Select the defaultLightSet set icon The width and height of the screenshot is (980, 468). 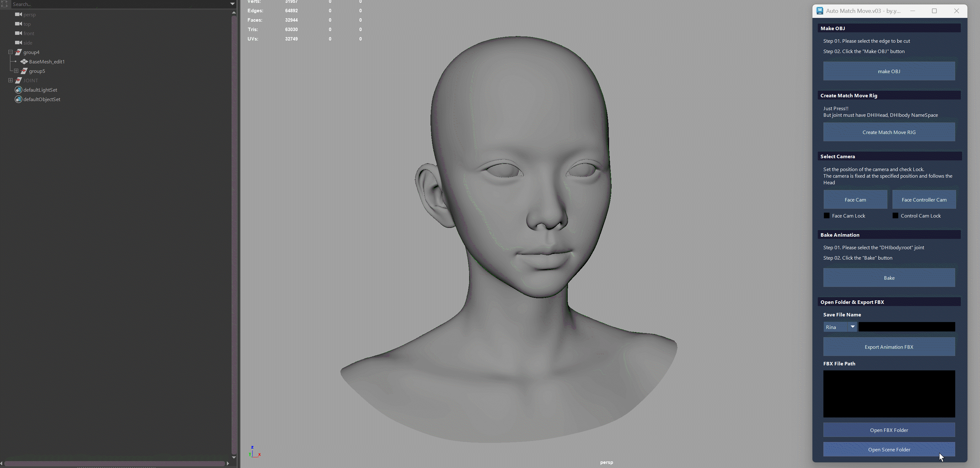[18, 90]
